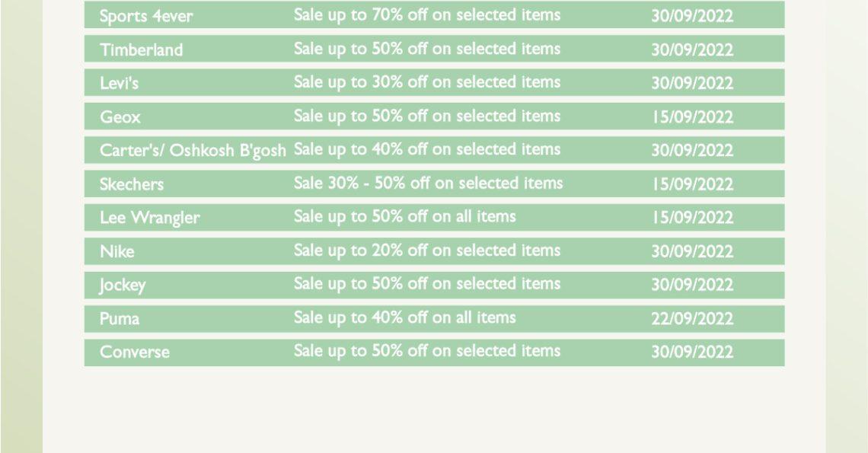Click Lee Wrangler 50% off all items offer
This screenshot has height=453, width=868.
coord(404,216)
